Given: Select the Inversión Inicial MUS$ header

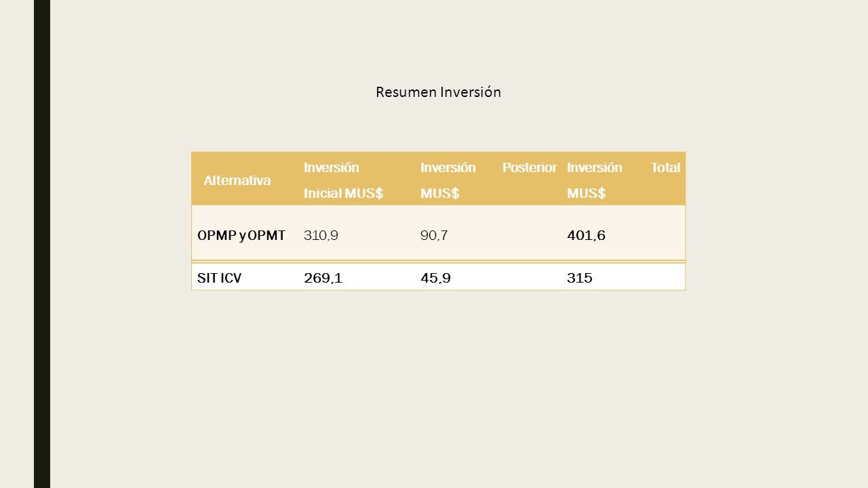Looking at the screenshot, I should [344, 180].
